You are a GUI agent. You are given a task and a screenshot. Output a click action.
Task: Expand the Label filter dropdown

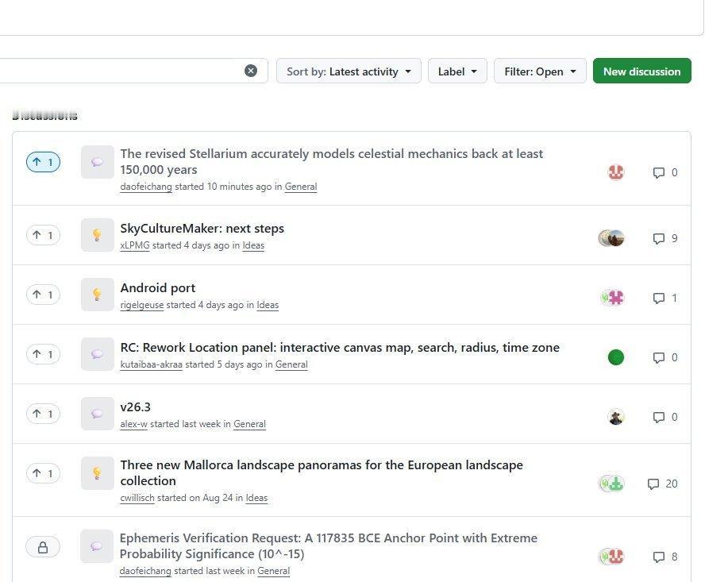point(457,71)
